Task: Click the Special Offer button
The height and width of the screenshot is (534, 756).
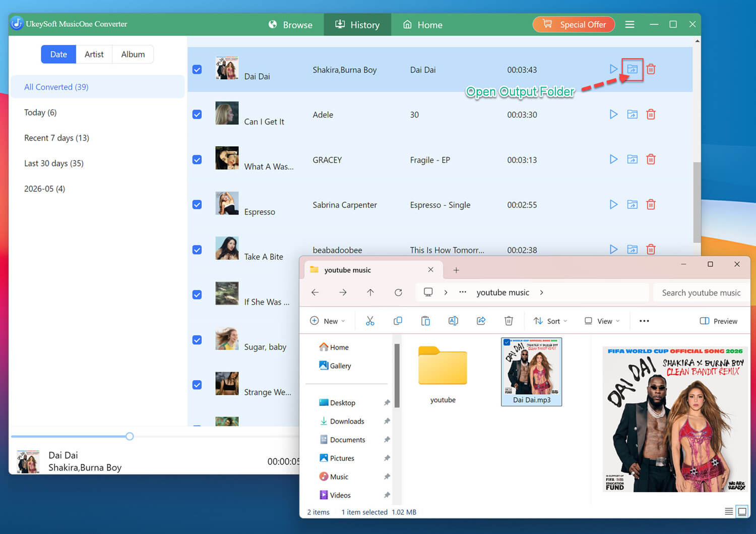Action: tap(574, 24)
